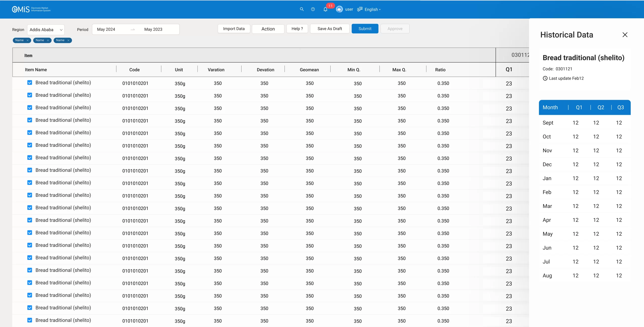Close the Historical Data panel
Image resolution: width=644 pixels, height=327 pixels.
click(x=625, y=35)
